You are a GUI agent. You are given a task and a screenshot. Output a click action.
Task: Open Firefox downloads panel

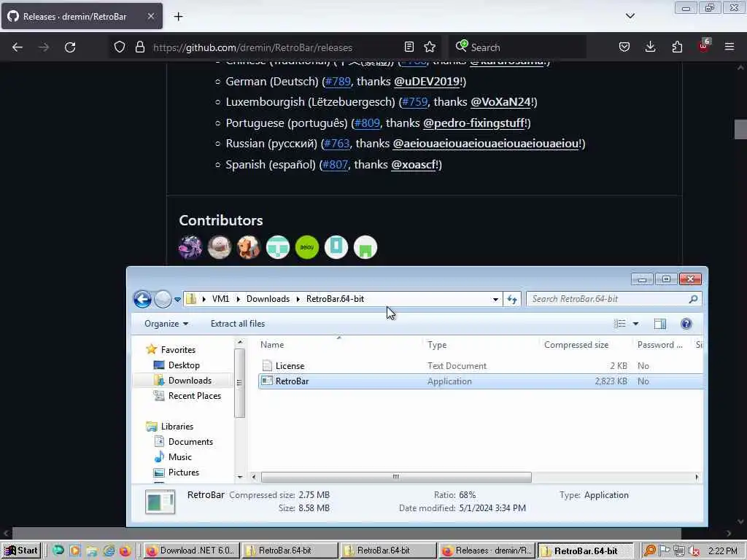point(650,47)
